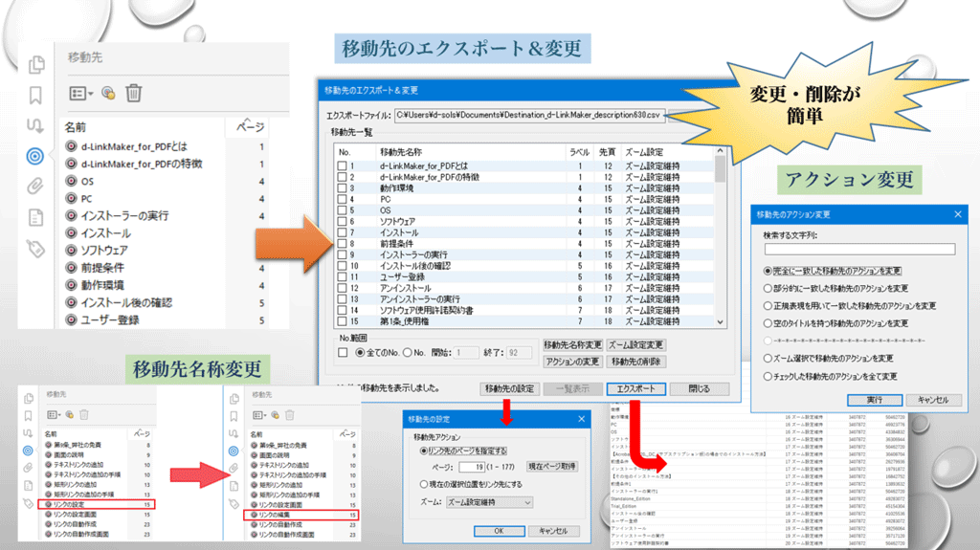Select 部分的に一致した移動先のアクションを変更 radio option
The image size is (980, 550).
(x=767, y=287)
